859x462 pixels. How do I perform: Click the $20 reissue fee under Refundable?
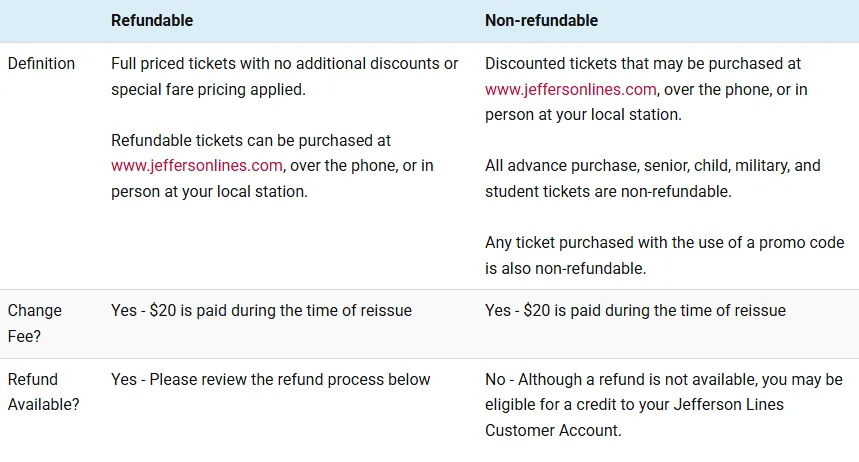click(261, 311)
